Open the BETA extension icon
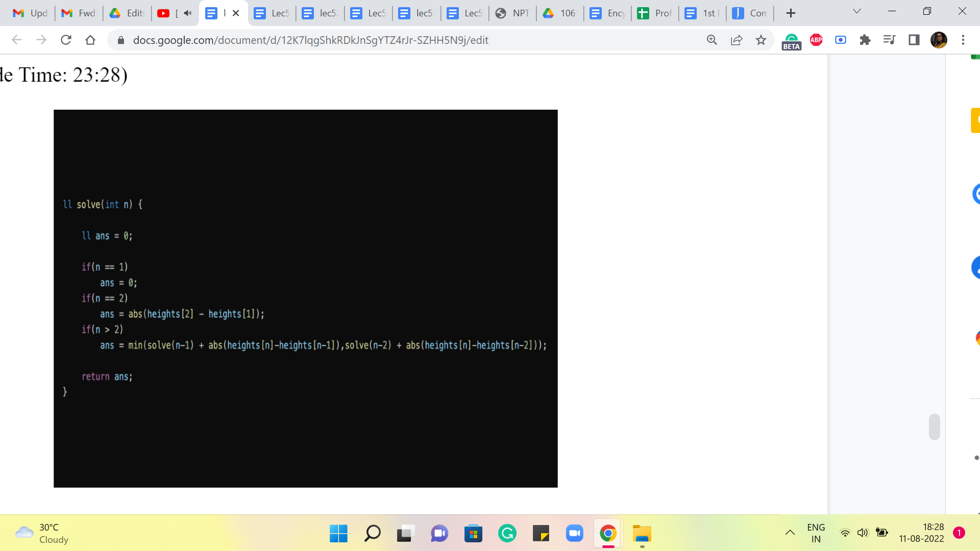Image resolution: width=980 pixels, height=551 pixels. 791,41
